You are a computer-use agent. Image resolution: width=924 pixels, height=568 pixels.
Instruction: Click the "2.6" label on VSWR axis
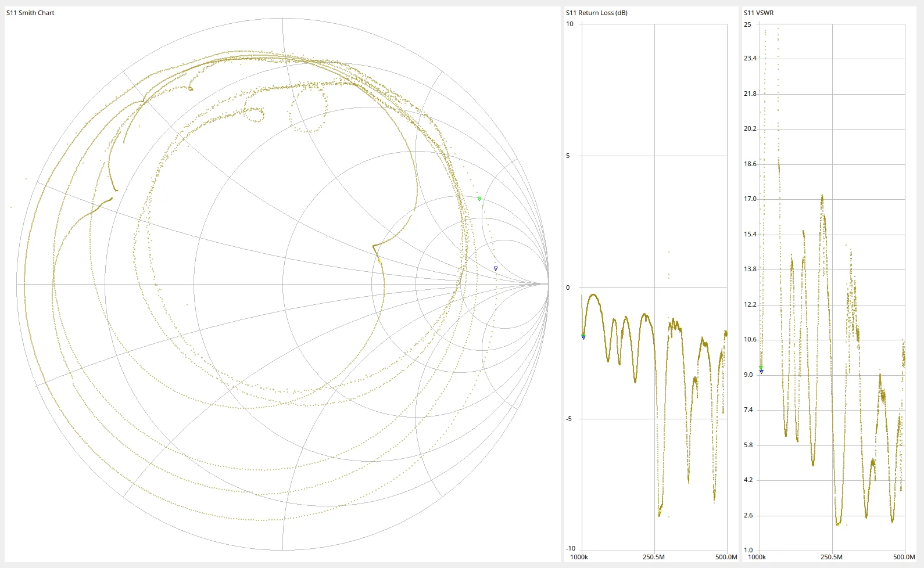coord(748,515)
